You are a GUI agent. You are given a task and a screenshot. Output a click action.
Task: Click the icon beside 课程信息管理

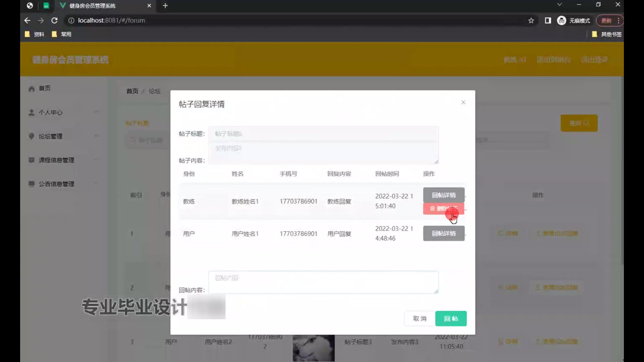pos(32,160)
